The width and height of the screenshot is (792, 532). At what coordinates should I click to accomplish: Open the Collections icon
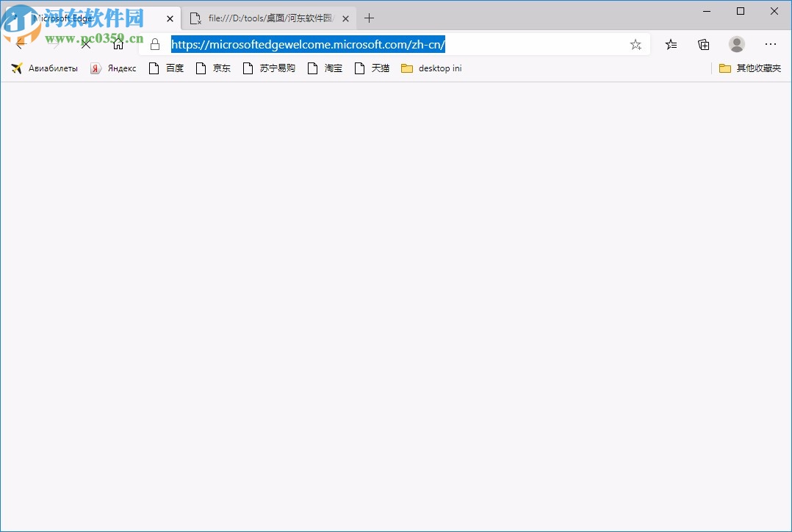click(704, 45)
